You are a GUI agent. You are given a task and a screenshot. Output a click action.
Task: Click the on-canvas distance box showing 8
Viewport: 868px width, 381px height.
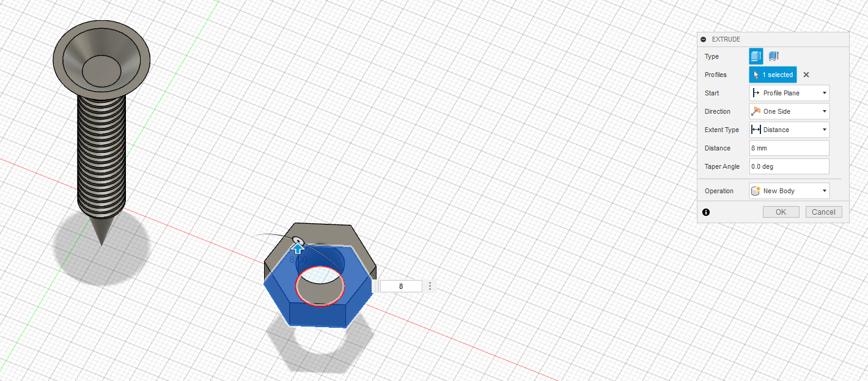401,286
